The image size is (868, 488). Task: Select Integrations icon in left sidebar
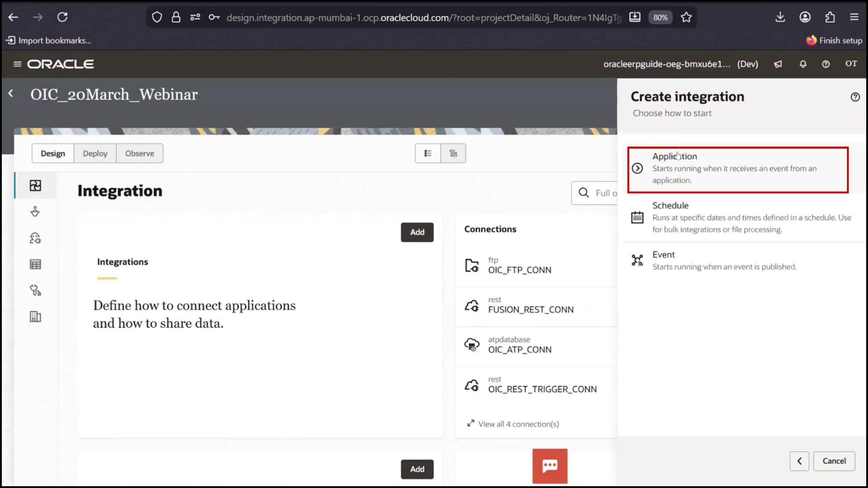[35, 186]
